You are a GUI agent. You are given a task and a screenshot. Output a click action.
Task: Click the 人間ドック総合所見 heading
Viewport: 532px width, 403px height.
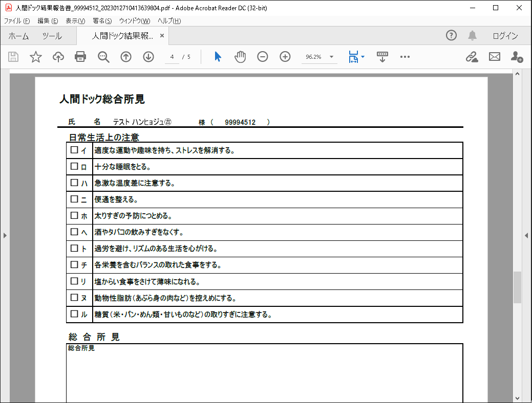[x=102, y=99]
